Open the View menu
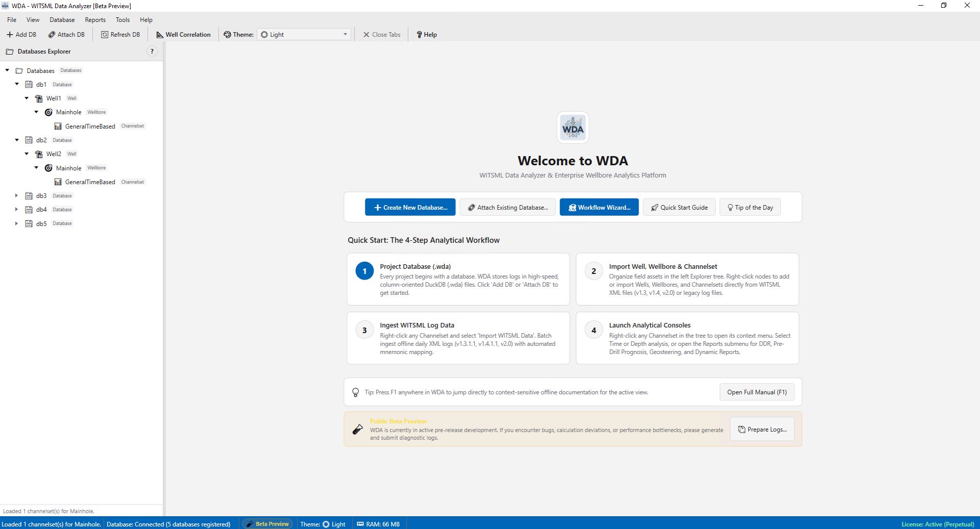This screenshot has height=529, width=980. 33,20
